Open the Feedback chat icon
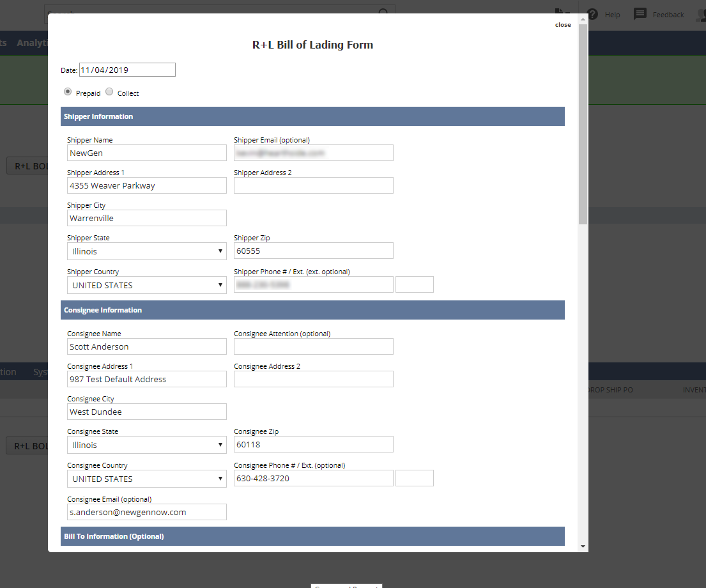Image resolution: width=706 pixels, height=588 pixels. tap(640, 14)
